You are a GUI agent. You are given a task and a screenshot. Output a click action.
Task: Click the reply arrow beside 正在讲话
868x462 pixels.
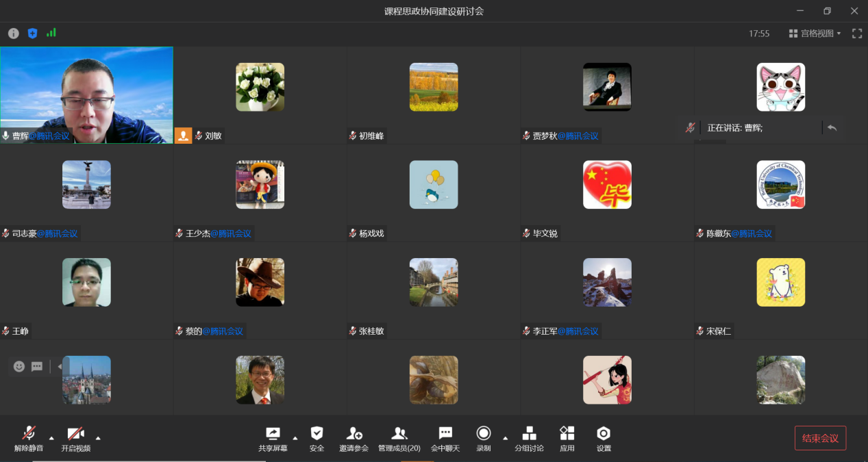tap(832, 127)
